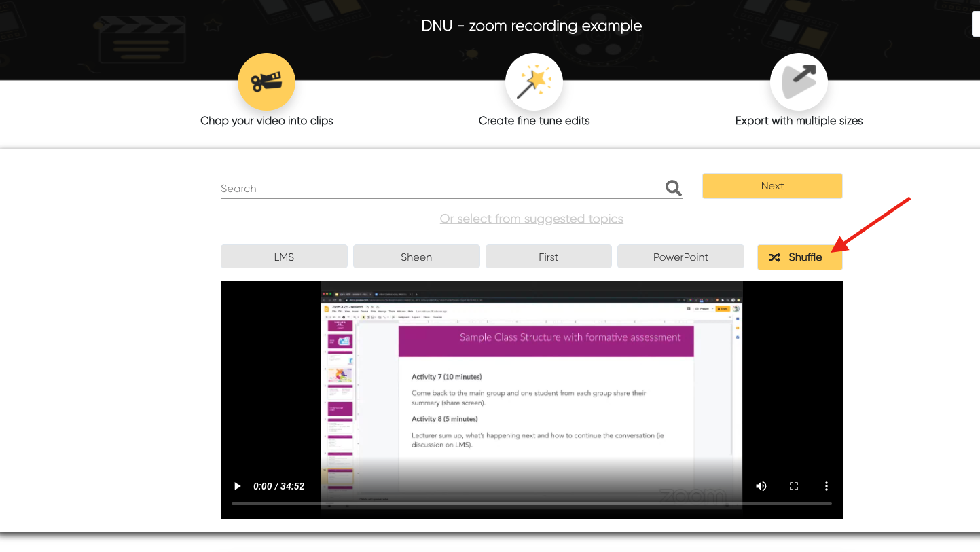Choose the First topic chip
980x552 pixels.
point(548,257)
